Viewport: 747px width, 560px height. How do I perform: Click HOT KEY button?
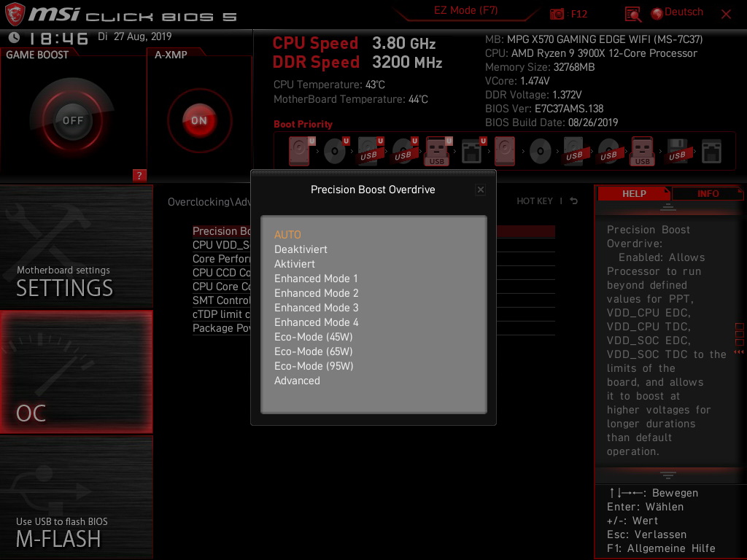pos(535,201)
